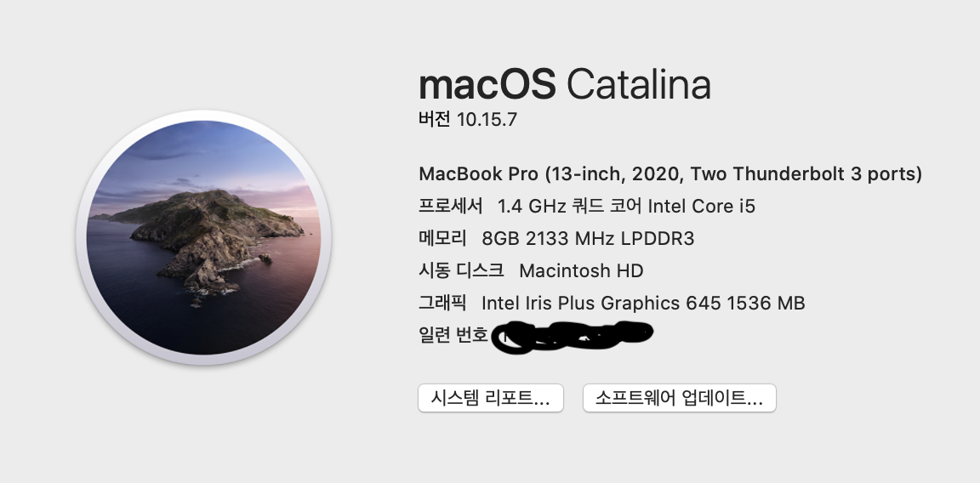The width and height of the screenshot is (980, 483).
Task: Click the 10.15.7 version number
Action: click(487, 120)
